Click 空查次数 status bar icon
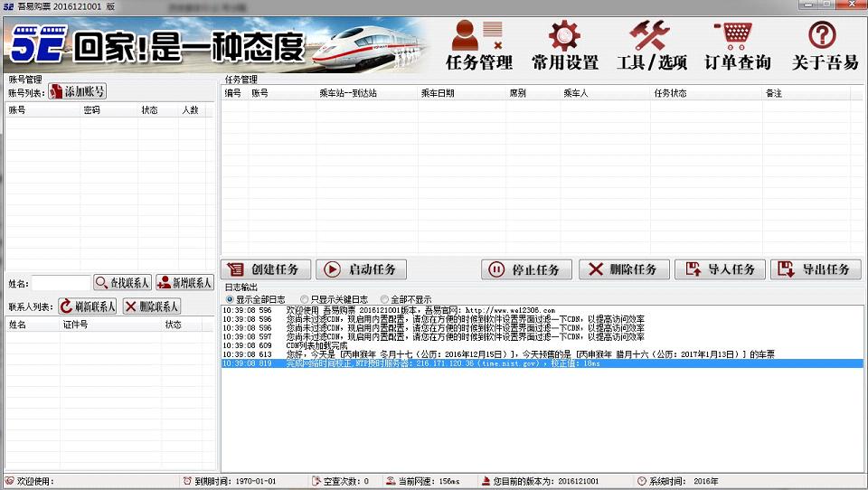This screenshot has height=490, width=868. [316, 481]
